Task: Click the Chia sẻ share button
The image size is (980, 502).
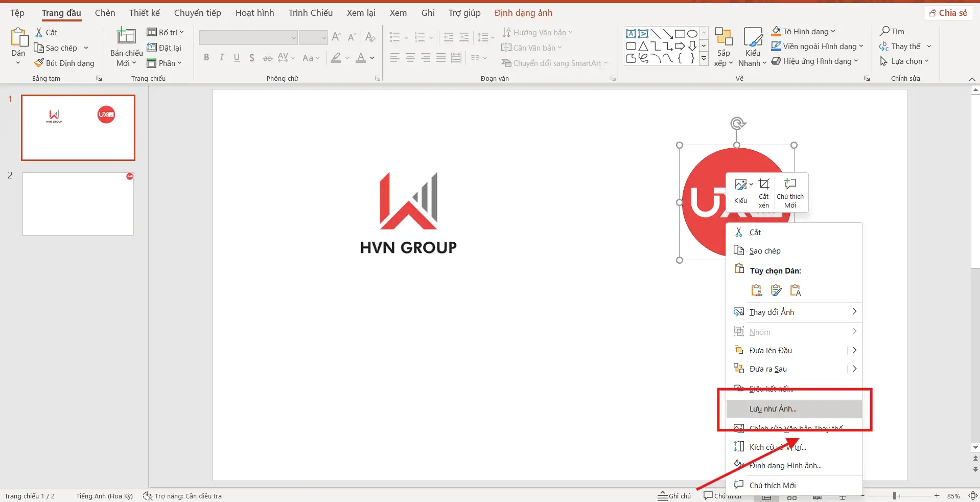Action: (x=948, y=13)
